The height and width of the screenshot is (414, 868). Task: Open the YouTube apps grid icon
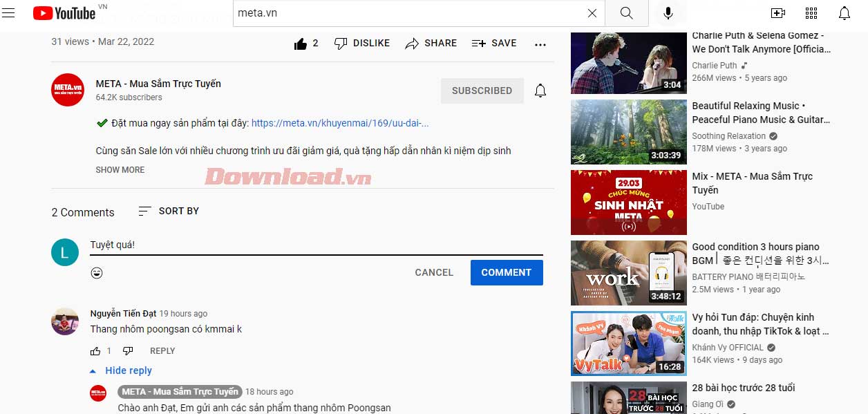811,12
